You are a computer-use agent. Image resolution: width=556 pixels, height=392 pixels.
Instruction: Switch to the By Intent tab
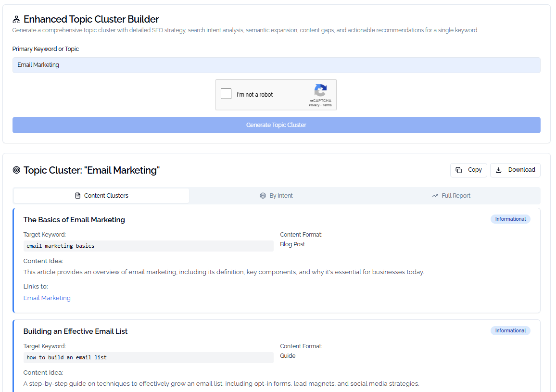click(x=277, y=196)
